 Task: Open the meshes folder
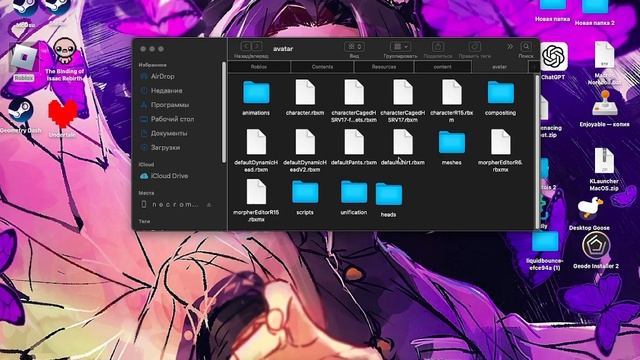(x=452, y=142)
